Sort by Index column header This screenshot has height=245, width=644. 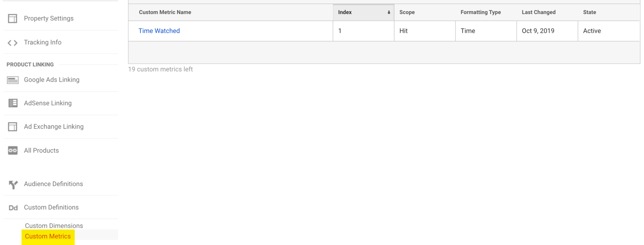point(363,12)
